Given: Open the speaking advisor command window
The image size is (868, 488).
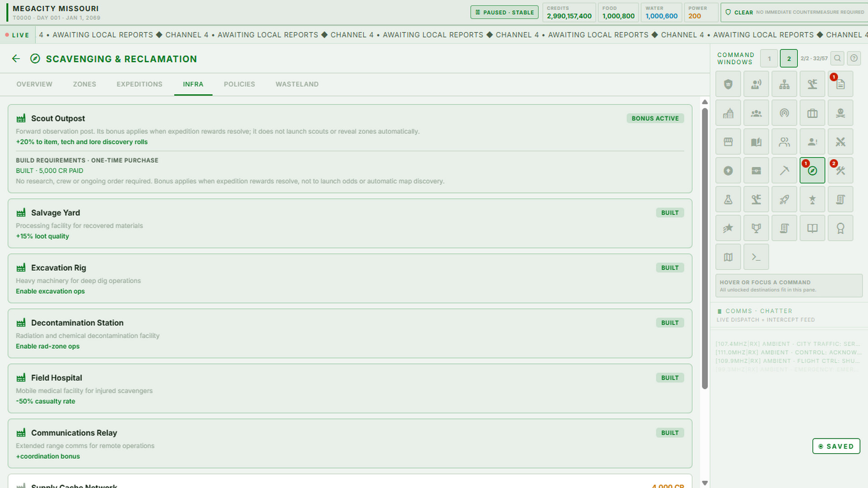Looking at the screenshot, I should click(756, 84).
